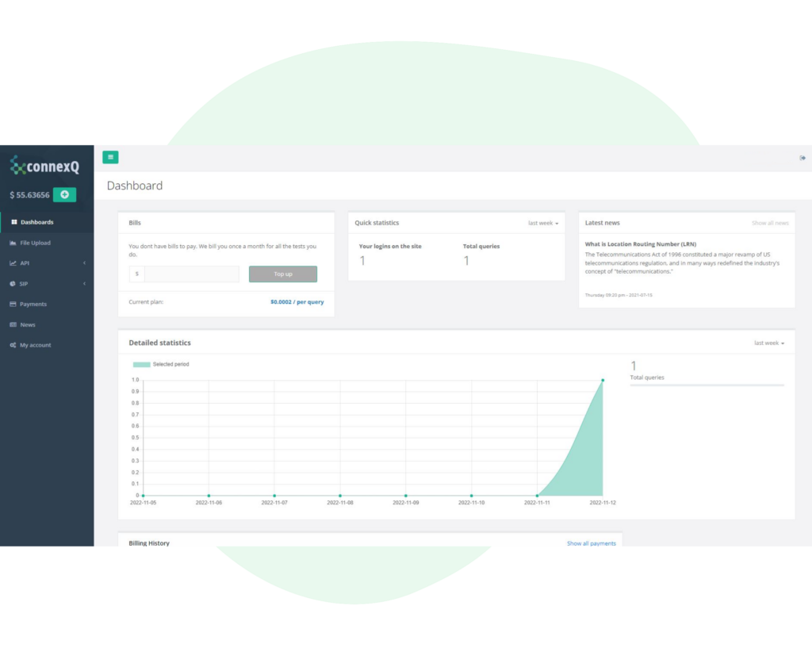Click the logout icon at top right

pyautogui.click(x=802, y=159)
